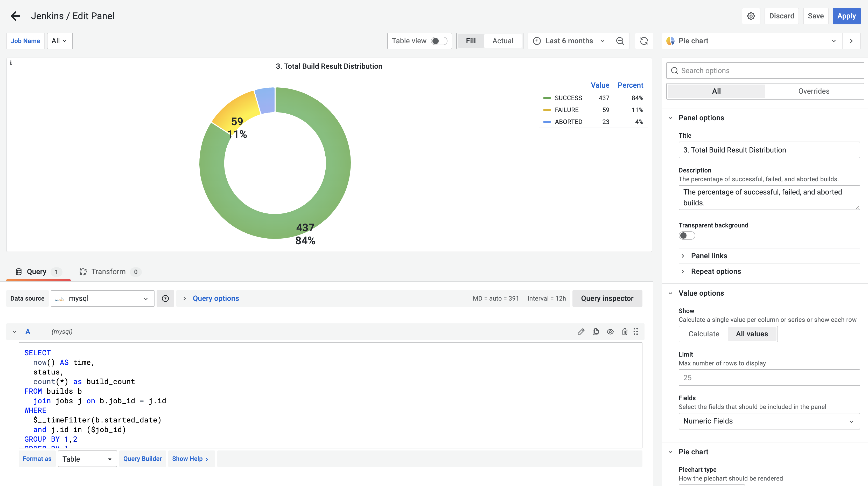Image resolution: width=868 pixels, height=486 pixels.
Task: Hide query A with the eye icon
Action: coord(610,332)
